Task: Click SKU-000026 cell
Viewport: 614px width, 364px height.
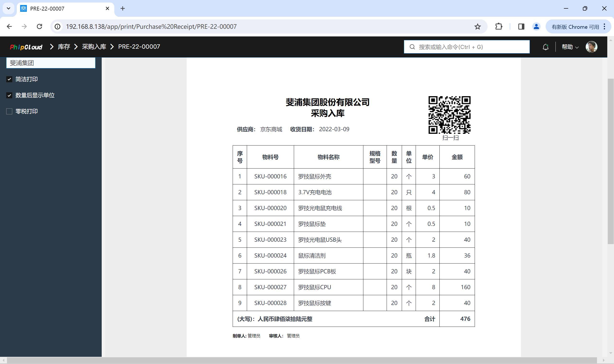Action: (270, 271)
